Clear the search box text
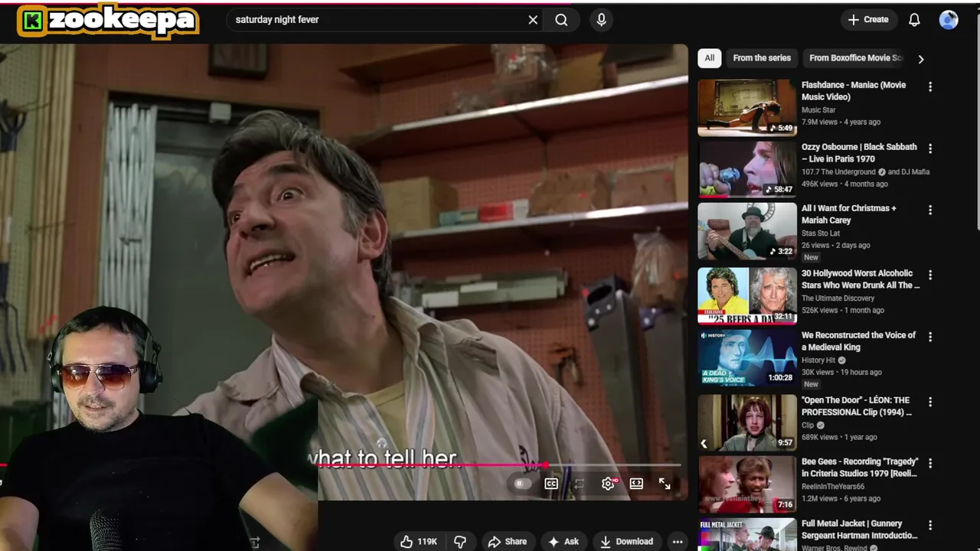The image size is (980, 551). [533, 20]
